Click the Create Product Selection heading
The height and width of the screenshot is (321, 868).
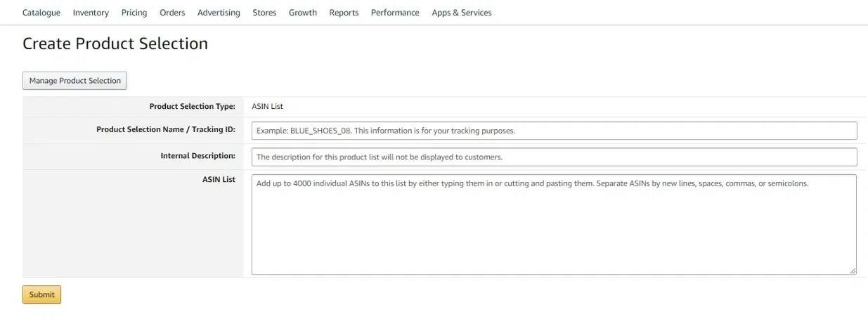pyautogui.click(x=115, y=44)
